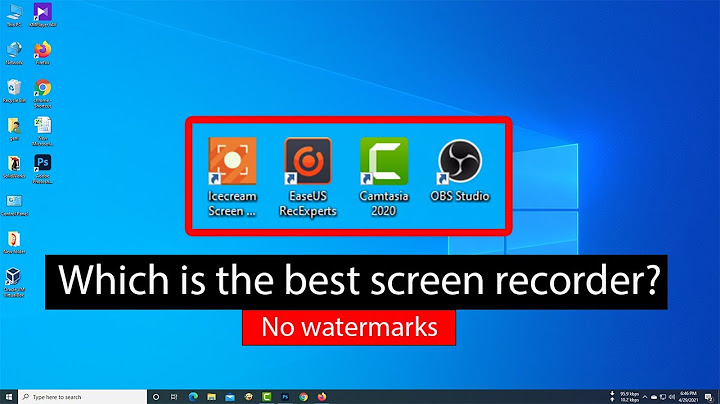Image resolution: width=720 pixels, height=404 pixels.
Task: Select the This PC desktop icon
Action: [x=14, y=15]
